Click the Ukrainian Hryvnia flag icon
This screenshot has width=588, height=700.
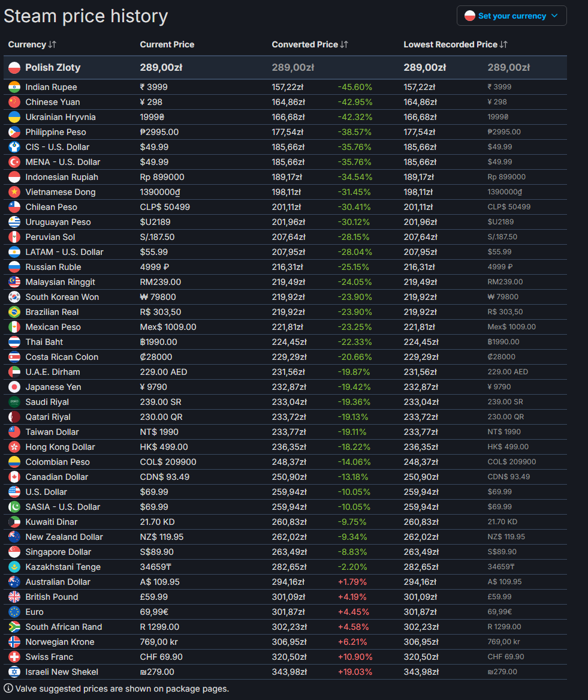point(14,117)
